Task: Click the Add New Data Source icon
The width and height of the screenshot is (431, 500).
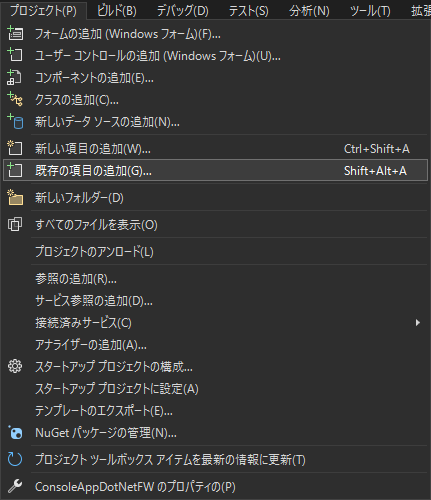Action: click(15, 121)
